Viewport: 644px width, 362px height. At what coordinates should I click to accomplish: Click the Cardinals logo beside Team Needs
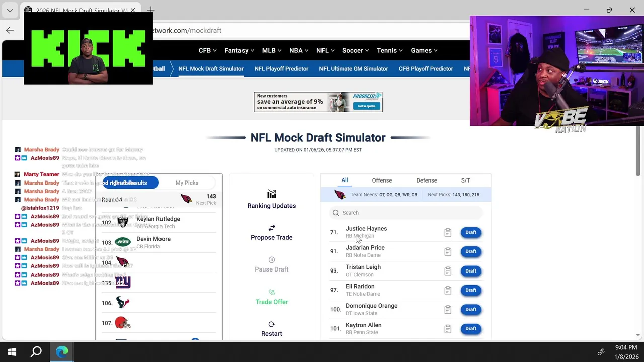(x=340, y=195)
